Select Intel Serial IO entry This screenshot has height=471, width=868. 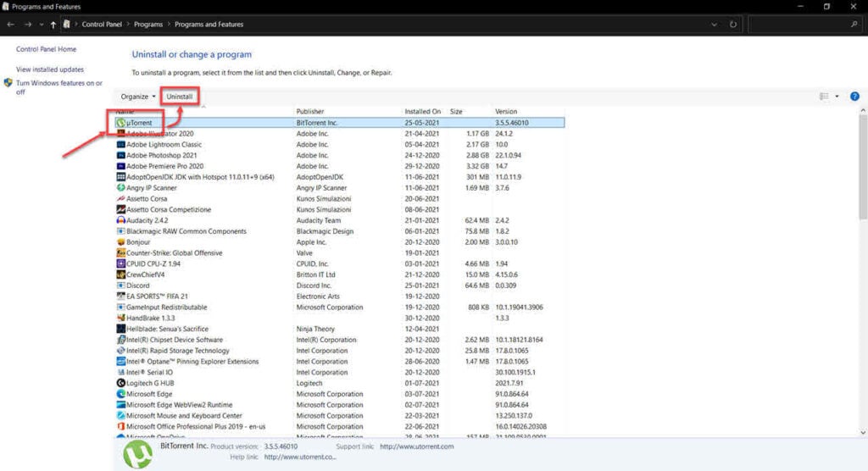(x=340, y=373)
